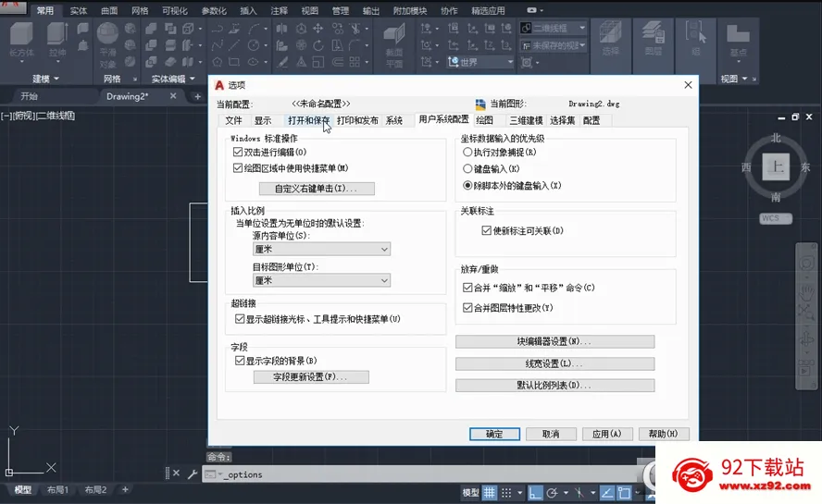Open the 可视化 ribbon tab

[x=175, y=10]
